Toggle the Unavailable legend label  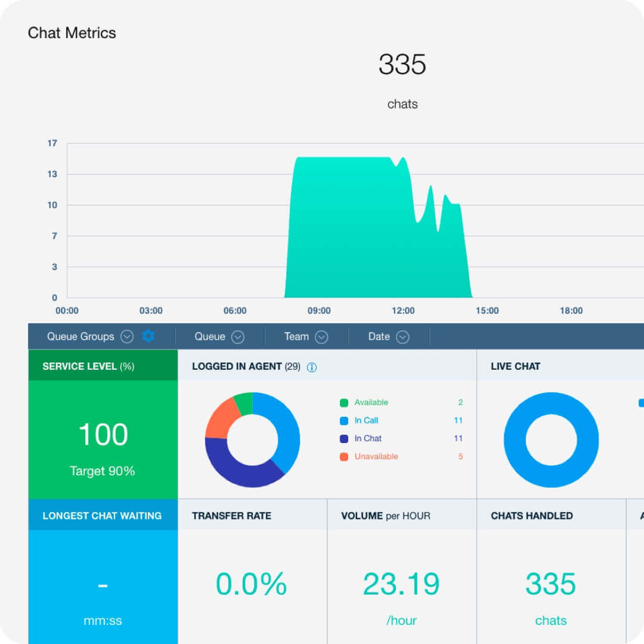376,456
